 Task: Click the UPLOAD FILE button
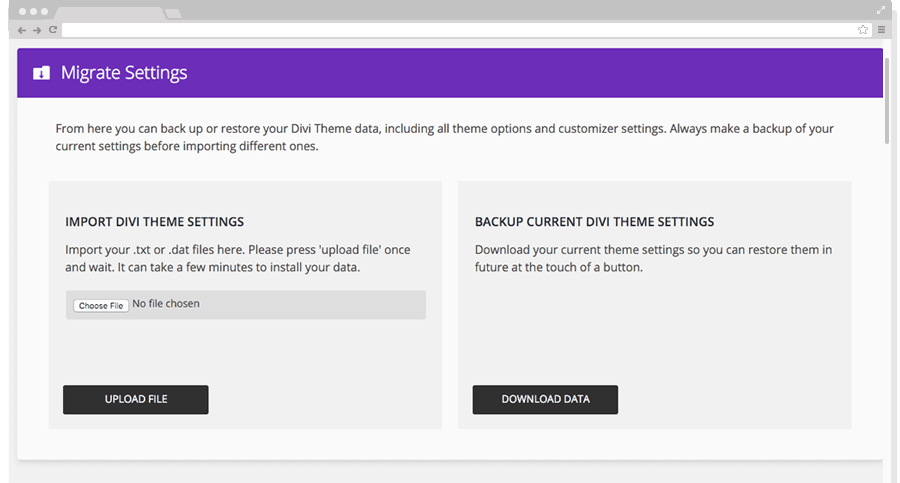[x=136, y=400]
